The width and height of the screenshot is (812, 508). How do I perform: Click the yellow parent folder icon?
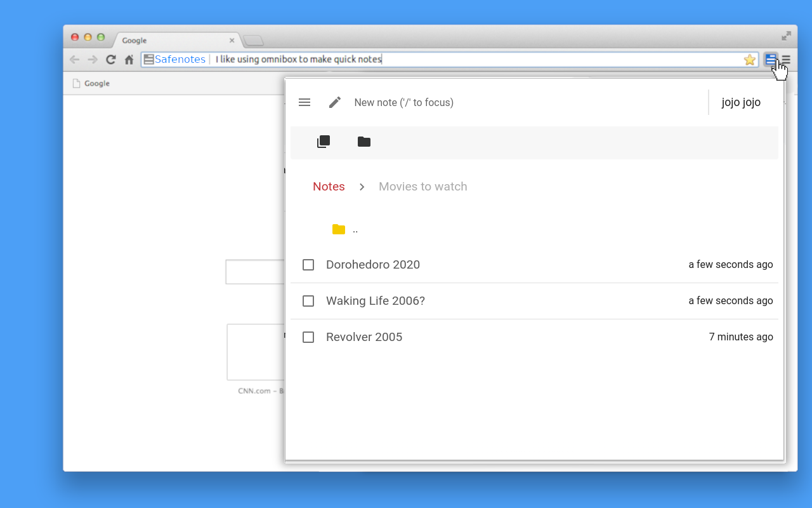pos(338,229)
